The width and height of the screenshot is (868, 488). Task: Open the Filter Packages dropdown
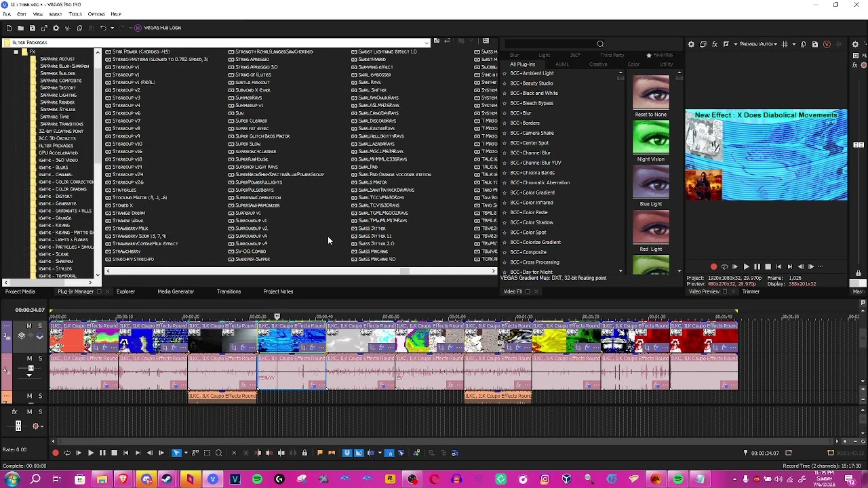pyautogui.click(x=427, y=43)
